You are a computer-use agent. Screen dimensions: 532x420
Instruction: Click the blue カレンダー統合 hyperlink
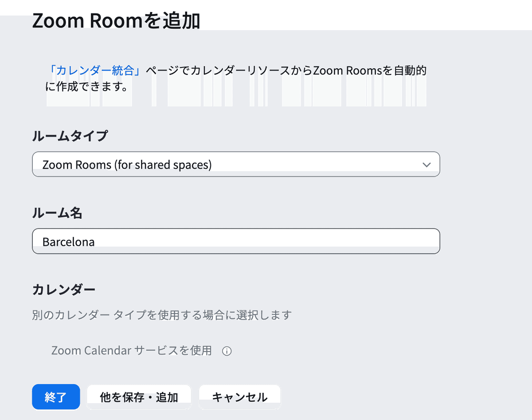click(x=93, y=70)
